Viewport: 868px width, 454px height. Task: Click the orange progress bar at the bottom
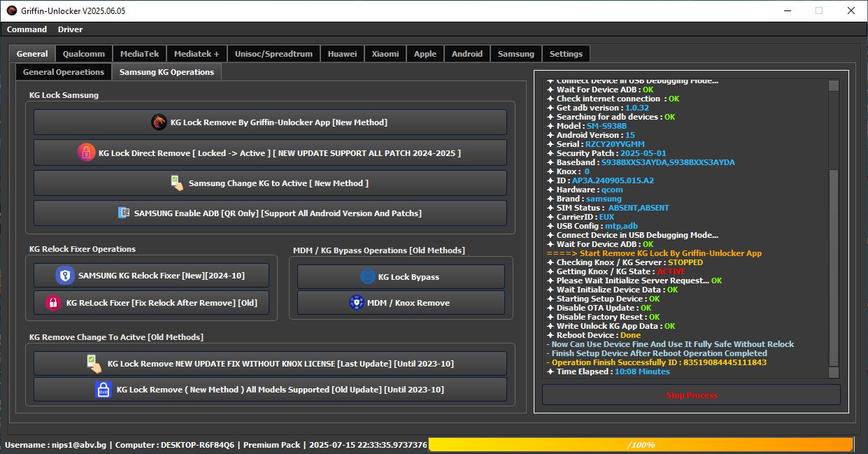[641, 445]
